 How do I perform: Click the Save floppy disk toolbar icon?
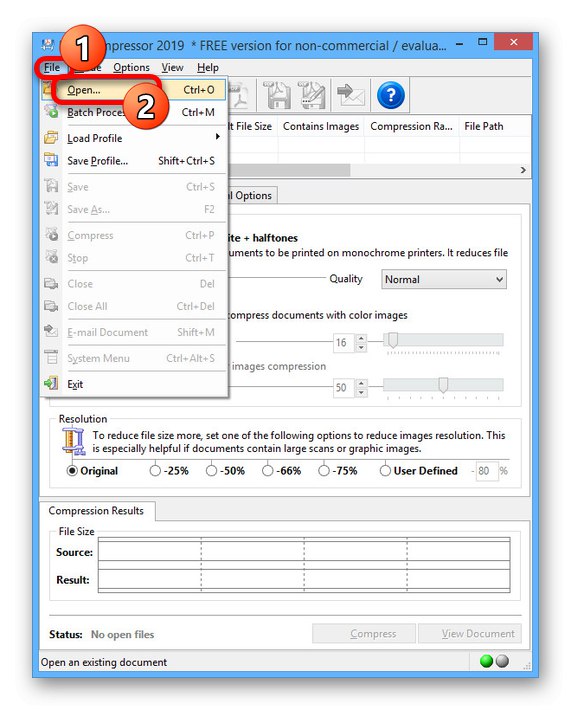click(277, 95)
